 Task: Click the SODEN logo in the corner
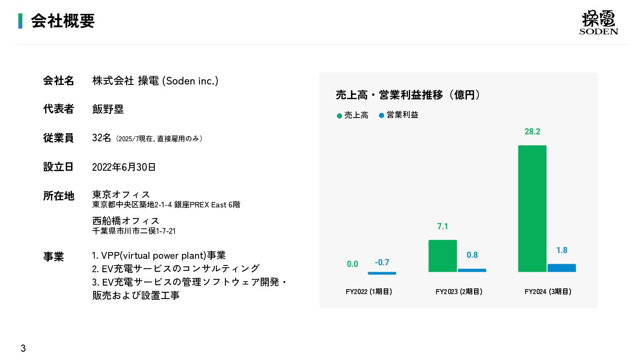coord(599,22)
